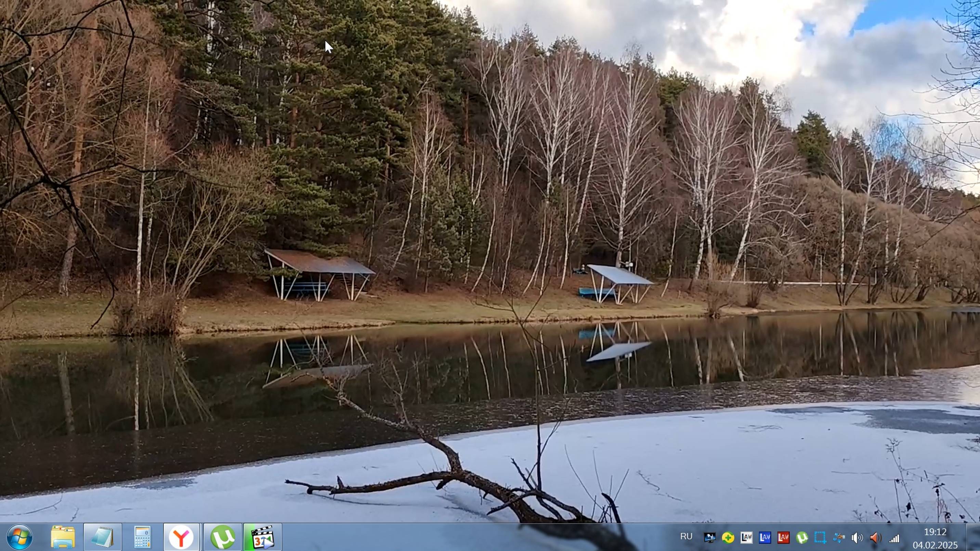The image size is (980, 551).
Task: Click the white LAV filter tray icon
Action: tap(746, 538)
